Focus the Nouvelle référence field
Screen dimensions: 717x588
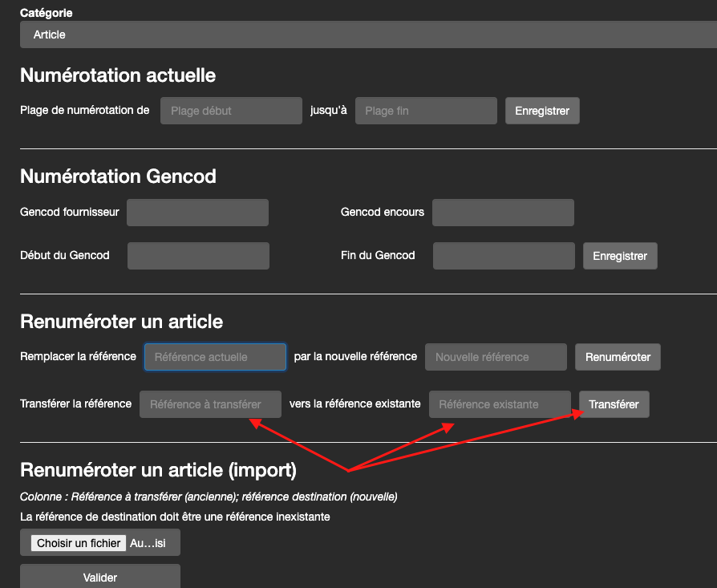pos(496,357)
